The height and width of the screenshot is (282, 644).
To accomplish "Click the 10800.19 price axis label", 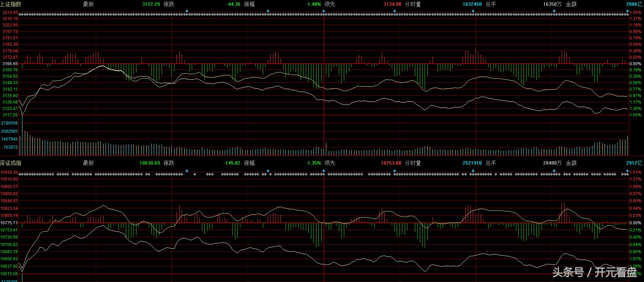I will 9,215.
